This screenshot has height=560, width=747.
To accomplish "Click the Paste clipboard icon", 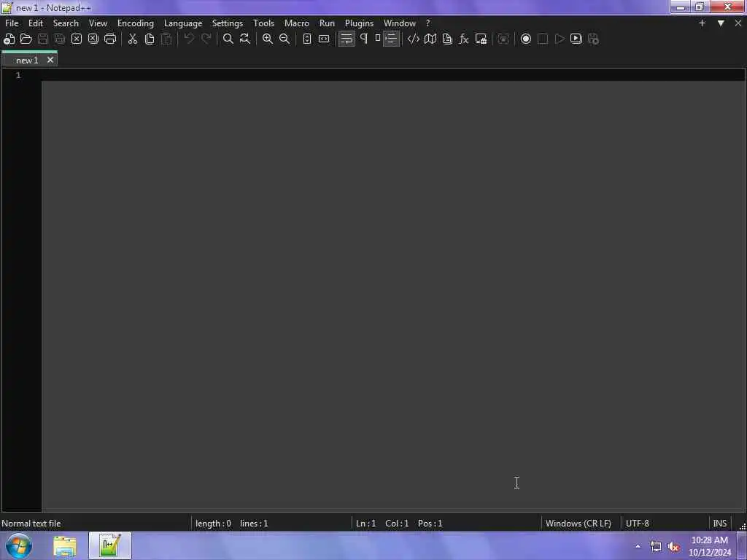I will [166, 39].
